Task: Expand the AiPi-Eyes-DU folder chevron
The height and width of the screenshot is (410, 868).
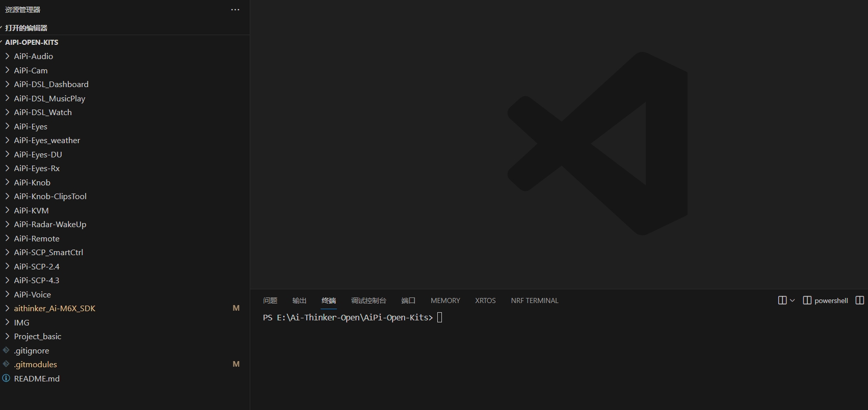Action: click(7, 154)
